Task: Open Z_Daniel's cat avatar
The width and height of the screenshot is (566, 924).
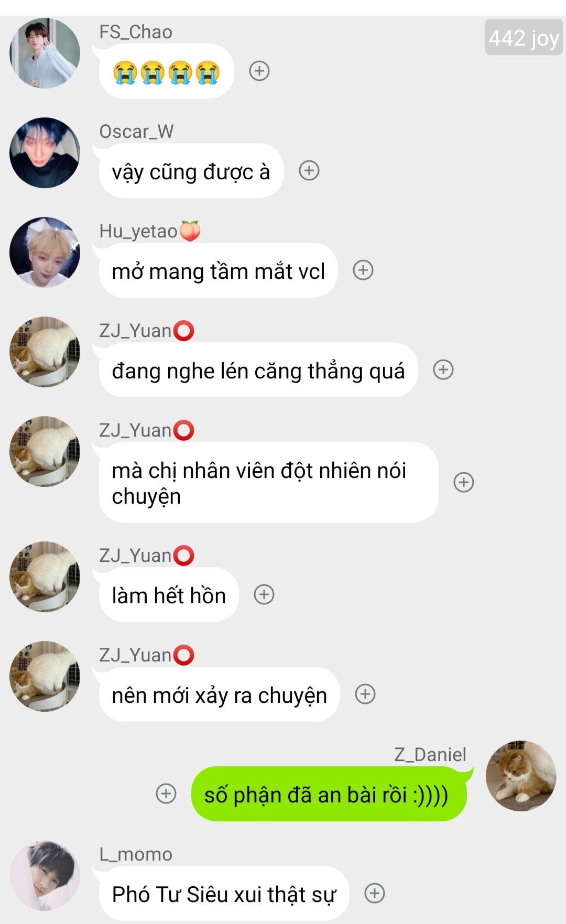Action: pos(521,776)
